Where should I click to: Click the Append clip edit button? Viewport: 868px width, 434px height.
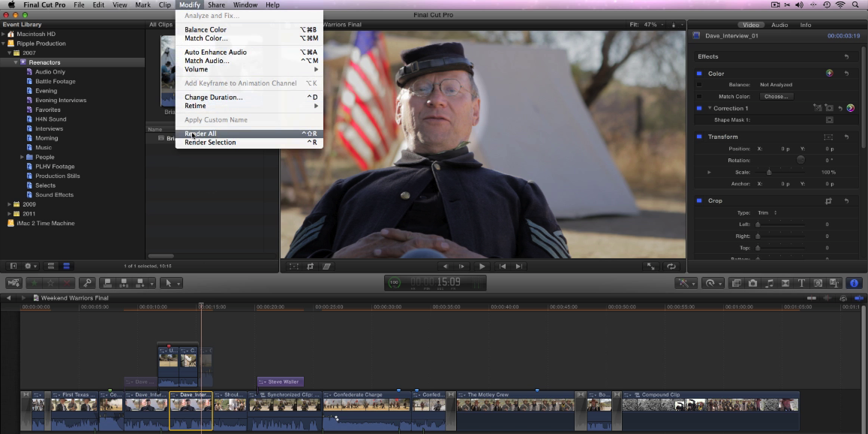click(x=140, y=282)
